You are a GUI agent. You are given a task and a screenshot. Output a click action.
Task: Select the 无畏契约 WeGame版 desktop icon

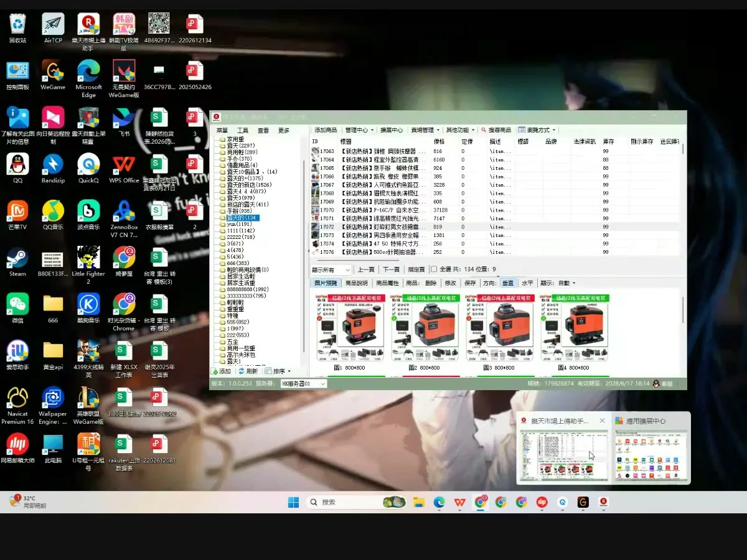[124, 79]
